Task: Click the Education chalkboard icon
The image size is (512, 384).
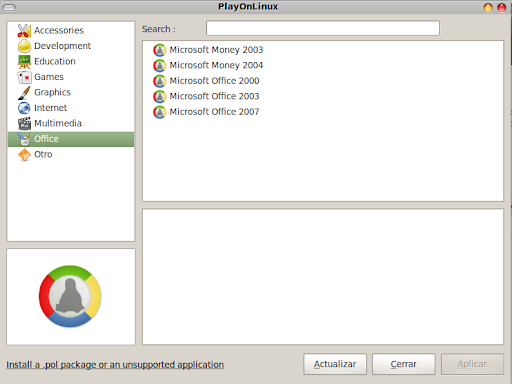Action: (24, 62)
